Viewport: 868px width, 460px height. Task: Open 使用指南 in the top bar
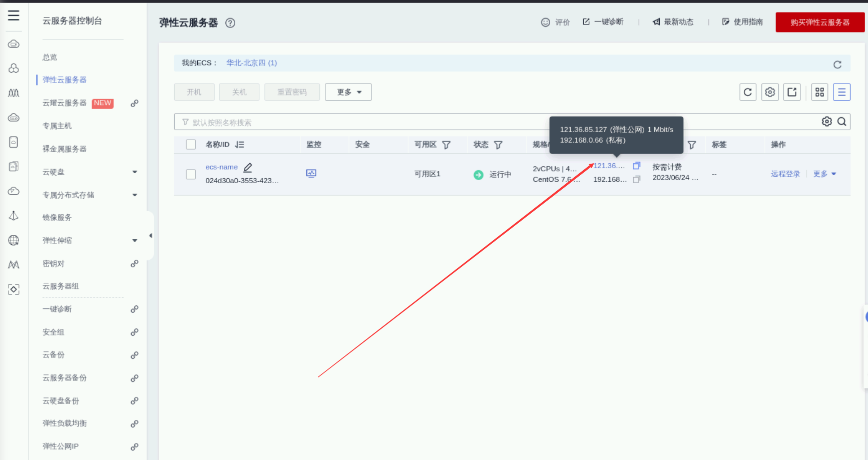pos(742,22)
